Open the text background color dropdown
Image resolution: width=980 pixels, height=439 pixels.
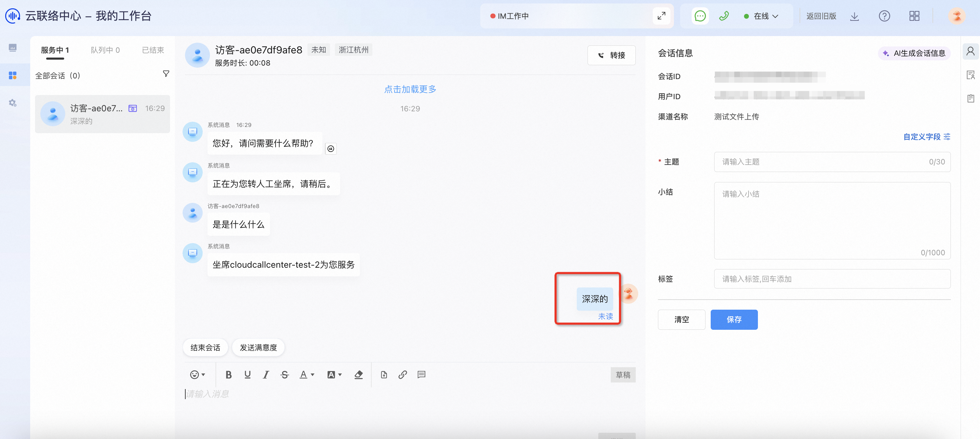[x=335, y=375]
